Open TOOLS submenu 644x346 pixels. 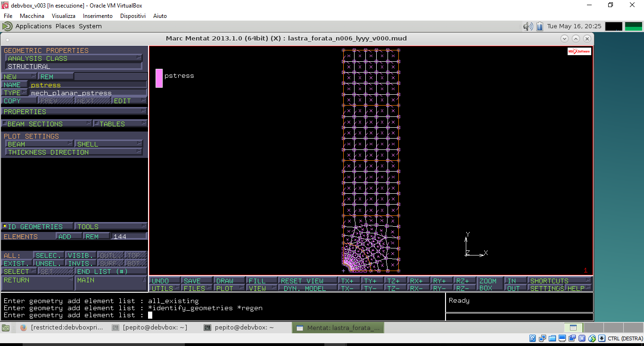[x=111, y=227]
